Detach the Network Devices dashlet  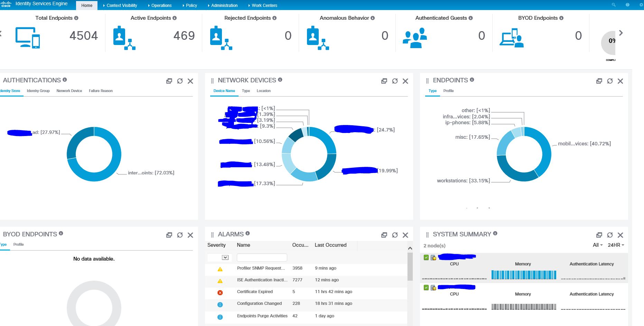coord(384,81)
